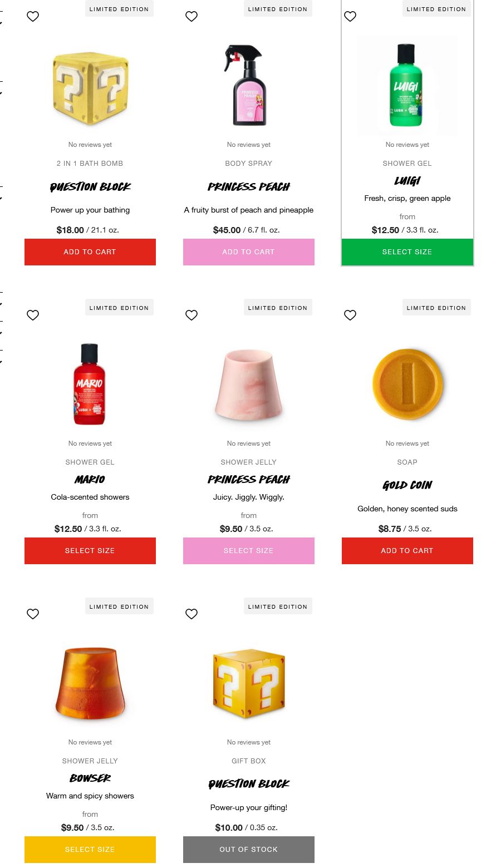Select size for Luigi shower gel

(x=407, y=252)
